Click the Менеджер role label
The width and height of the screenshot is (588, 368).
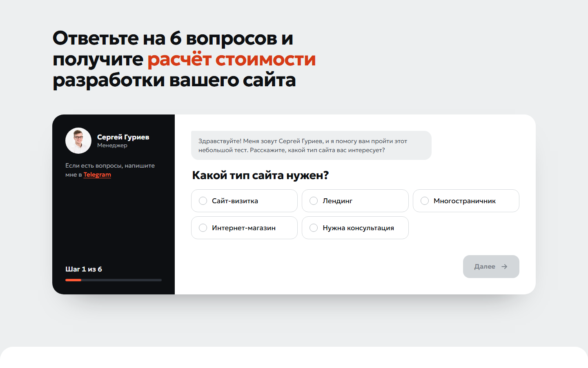point(112,146)
